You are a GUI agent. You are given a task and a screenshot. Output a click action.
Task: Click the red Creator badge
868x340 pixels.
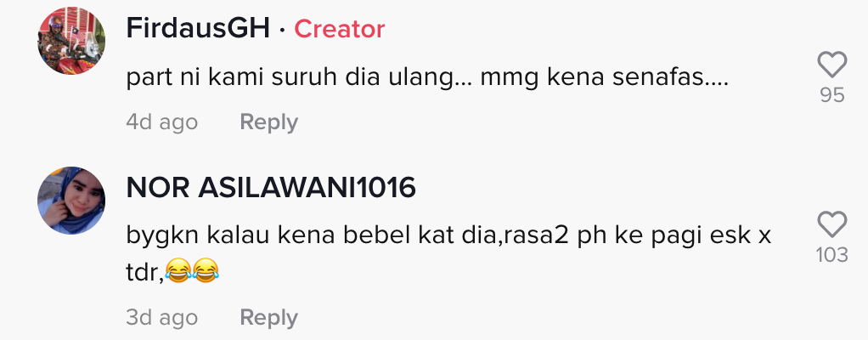[340, 29]
